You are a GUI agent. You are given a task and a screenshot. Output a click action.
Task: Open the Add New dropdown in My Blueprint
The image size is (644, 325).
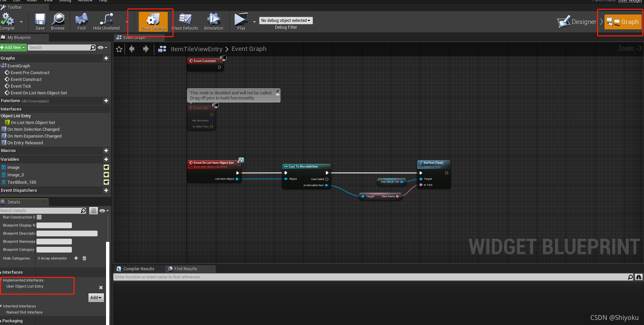tap(13, 47)
